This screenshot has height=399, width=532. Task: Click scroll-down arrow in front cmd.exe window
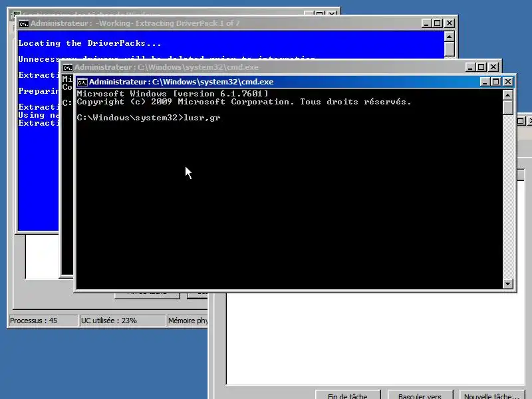[507, 284]
